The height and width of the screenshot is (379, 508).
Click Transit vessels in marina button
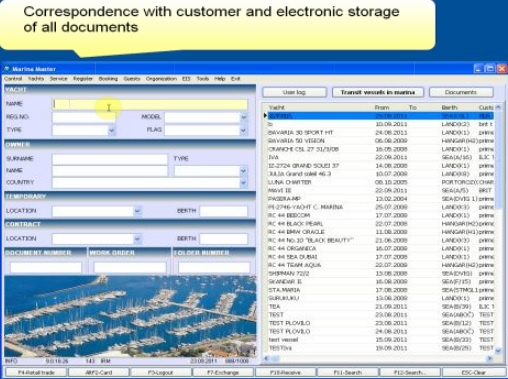[x=378, y=92]
